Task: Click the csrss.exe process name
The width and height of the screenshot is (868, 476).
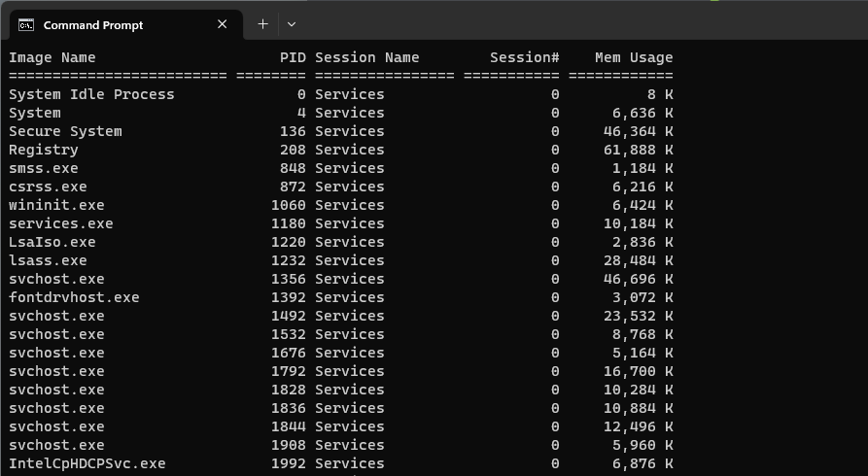Action: click(48, 187)
